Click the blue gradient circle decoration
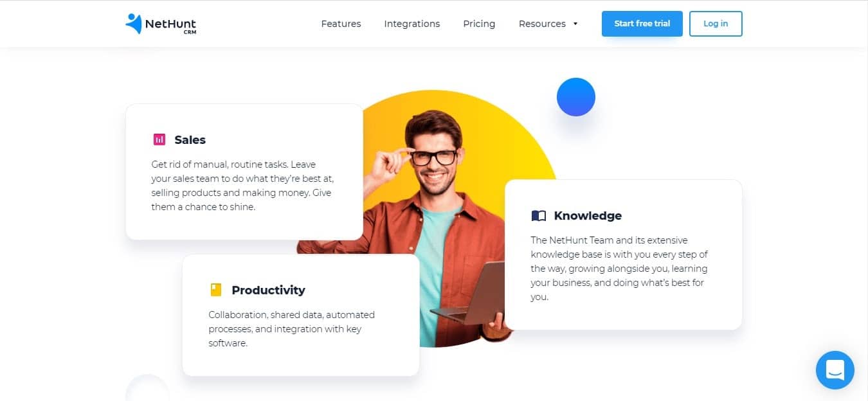 (575, 97)
